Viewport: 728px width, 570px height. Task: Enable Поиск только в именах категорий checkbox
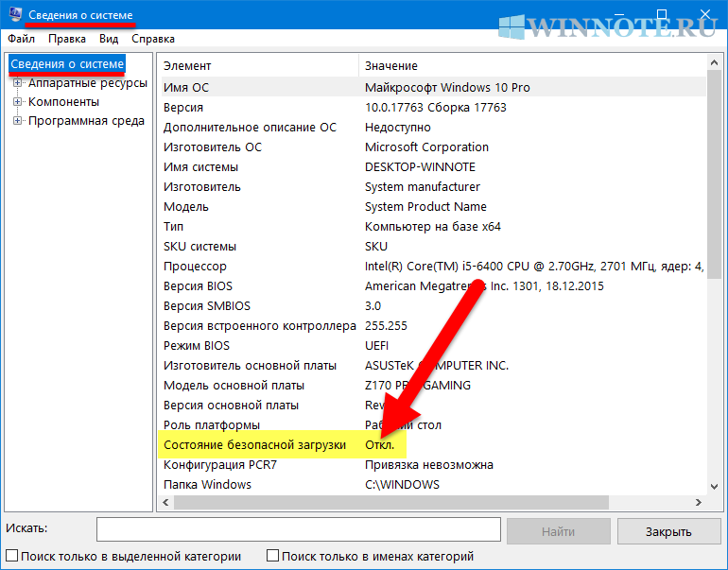coord(273,556)
